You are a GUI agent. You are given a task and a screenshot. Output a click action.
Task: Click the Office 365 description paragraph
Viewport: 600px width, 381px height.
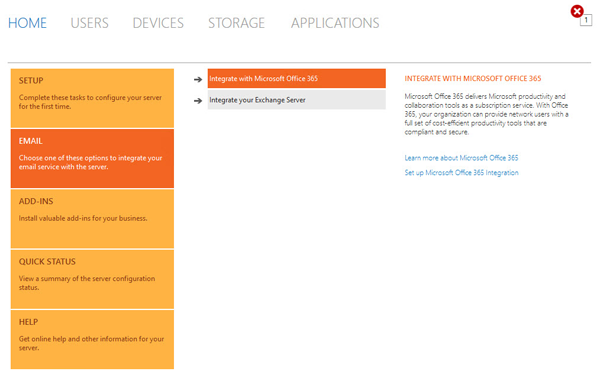point(486,114)
